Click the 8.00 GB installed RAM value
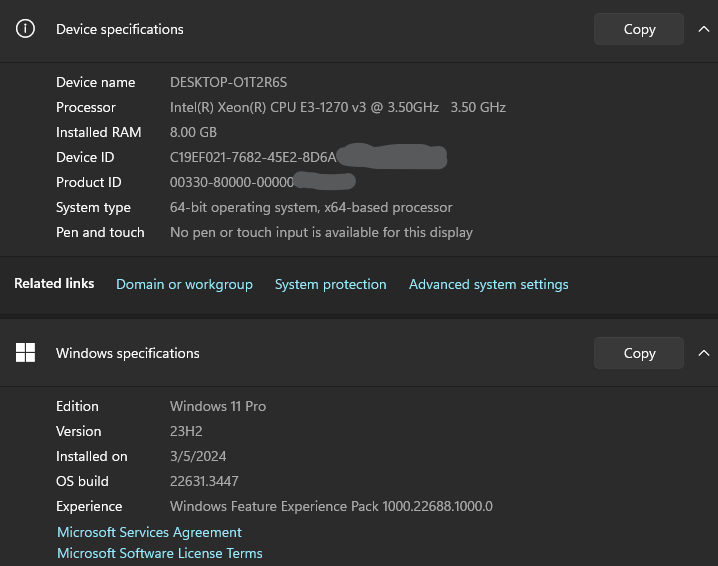This screenshot has height=566, width=718. click(193, 132)
